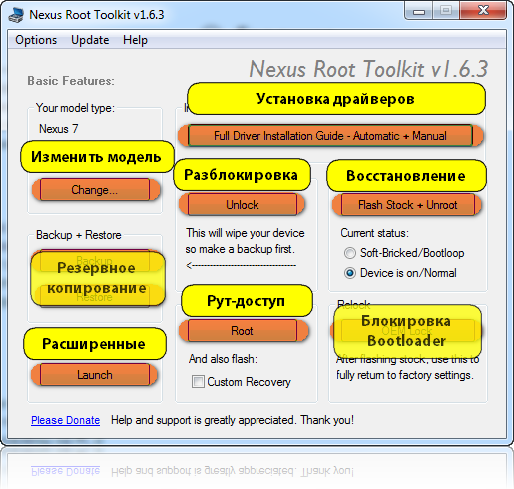
Task: Minimize the toolkit window
Action: pyautogui.click(x=419, y=11)
